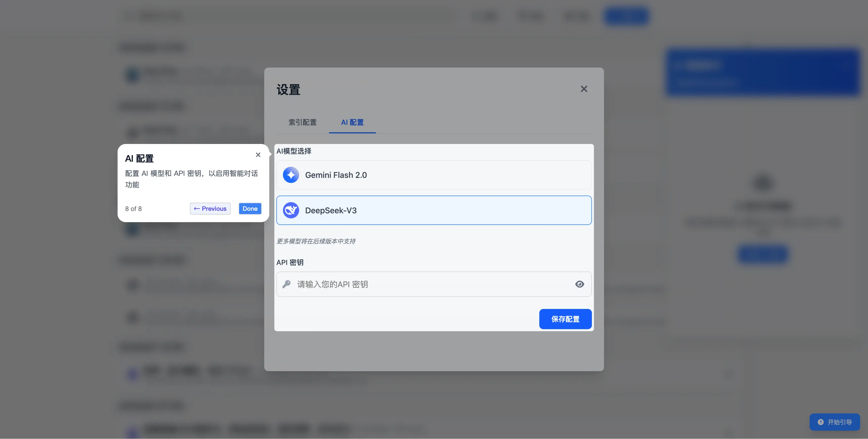Finish the tour with the Done button
The image size is (868, 439).
250,209
